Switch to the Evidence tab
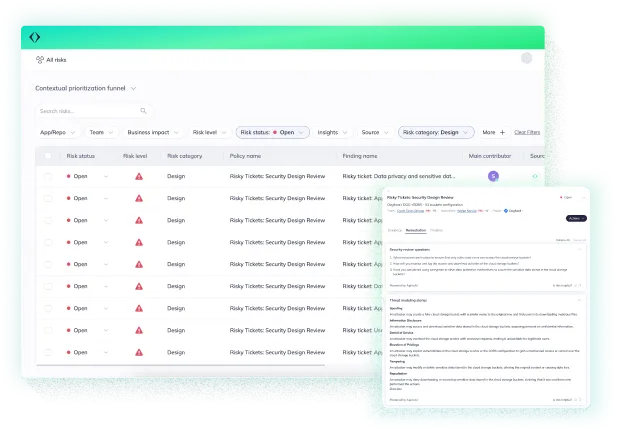The image size is (617, 432). [395, 231]
